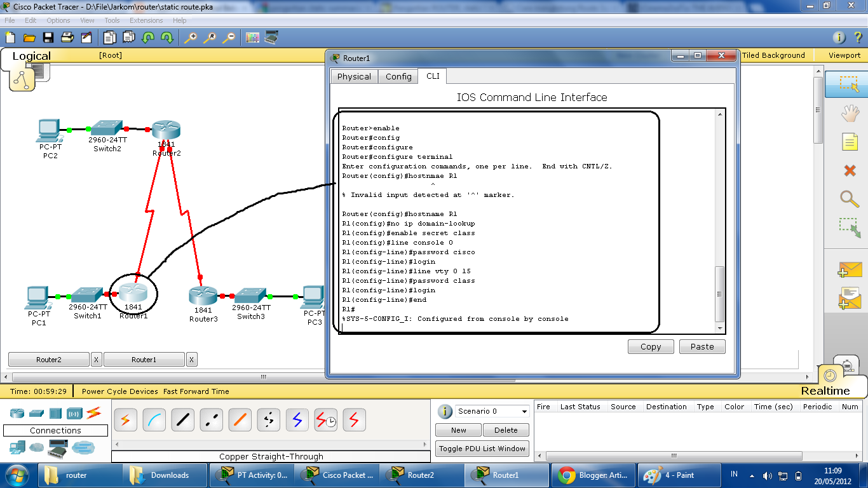Choose the orange Fiber cable

tap(240, 419)
